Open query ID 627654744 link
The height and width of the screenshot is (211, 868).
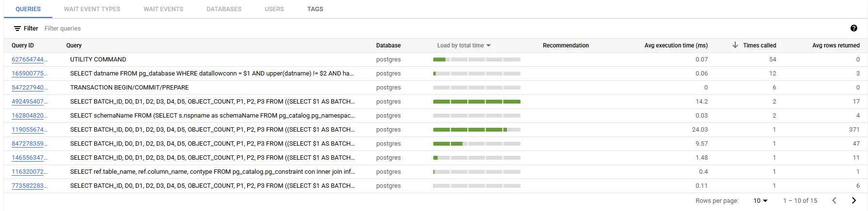coord(29,60)
